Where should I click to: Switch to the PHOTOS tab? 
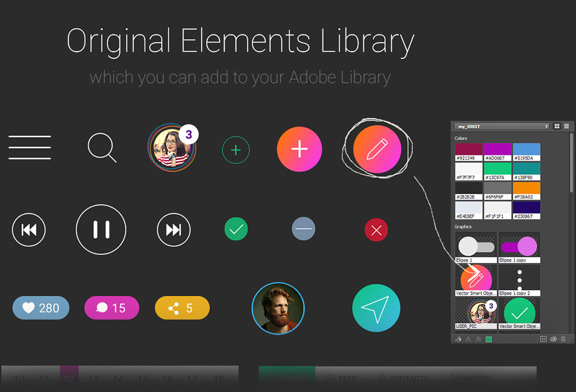(x=471, y=378)
